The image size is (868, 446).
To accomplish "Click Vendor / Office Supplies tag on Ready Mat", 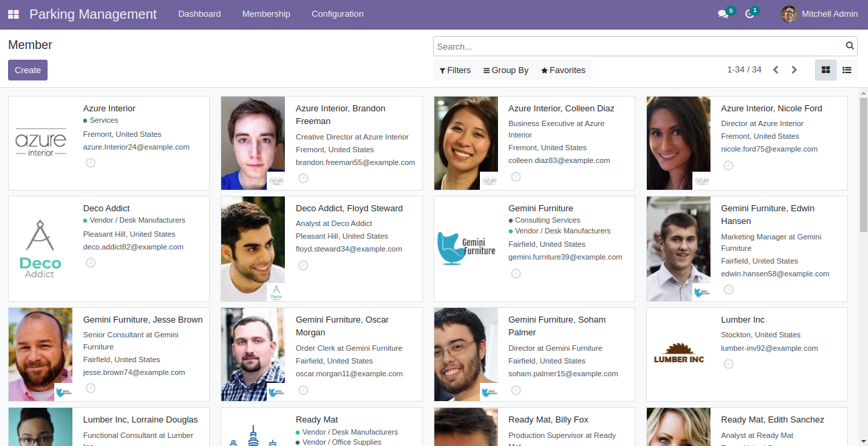I will click(x=338, y=442).
